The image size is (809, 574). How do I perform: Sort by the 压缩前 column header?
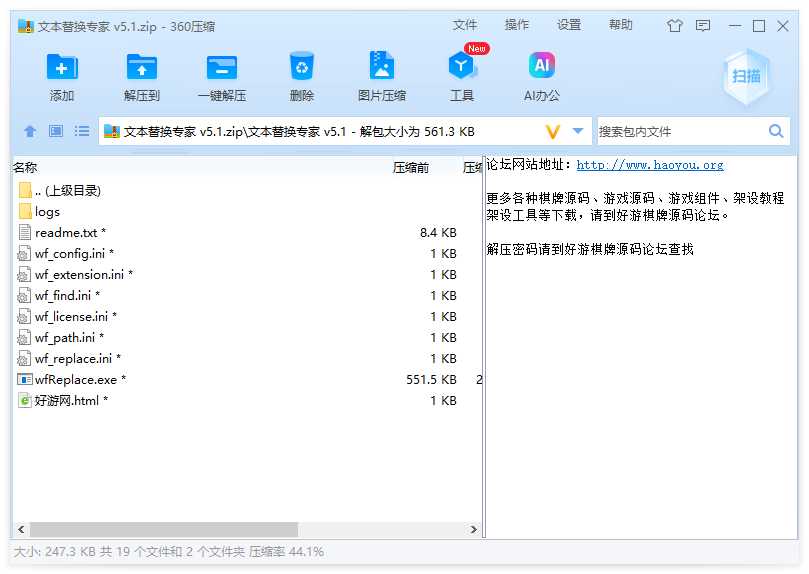pyautogui.click(x=411, y=168)
